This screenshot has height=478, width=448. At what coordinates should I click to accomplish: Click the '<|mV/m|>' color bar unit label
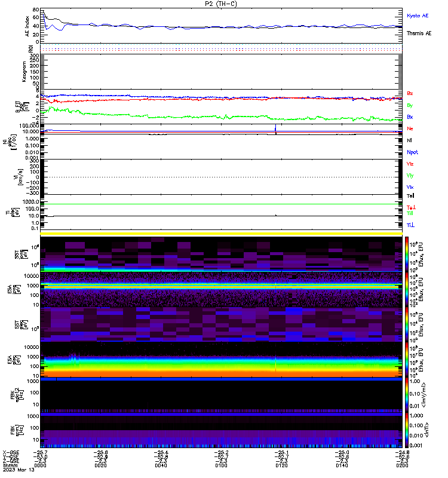(424, 395)
